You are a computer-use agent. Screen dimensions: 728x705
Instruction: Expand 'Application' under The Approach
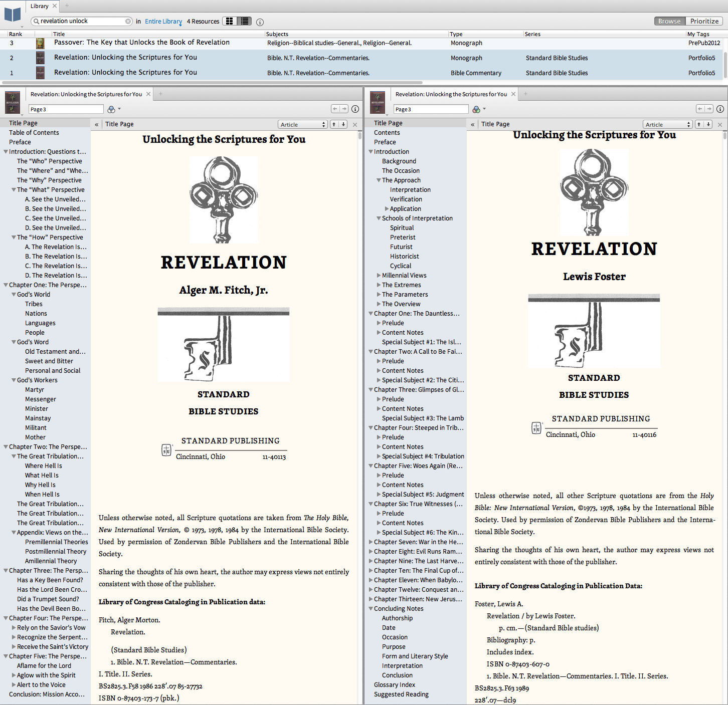387,209
